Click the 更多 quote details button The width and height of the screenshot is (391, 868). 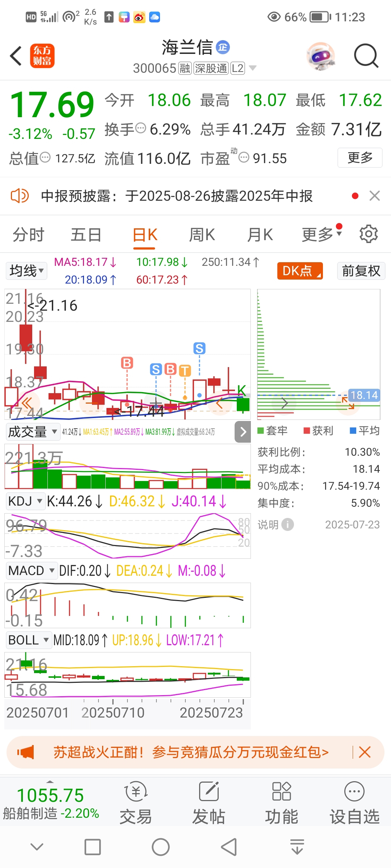(x=360, y=158)
